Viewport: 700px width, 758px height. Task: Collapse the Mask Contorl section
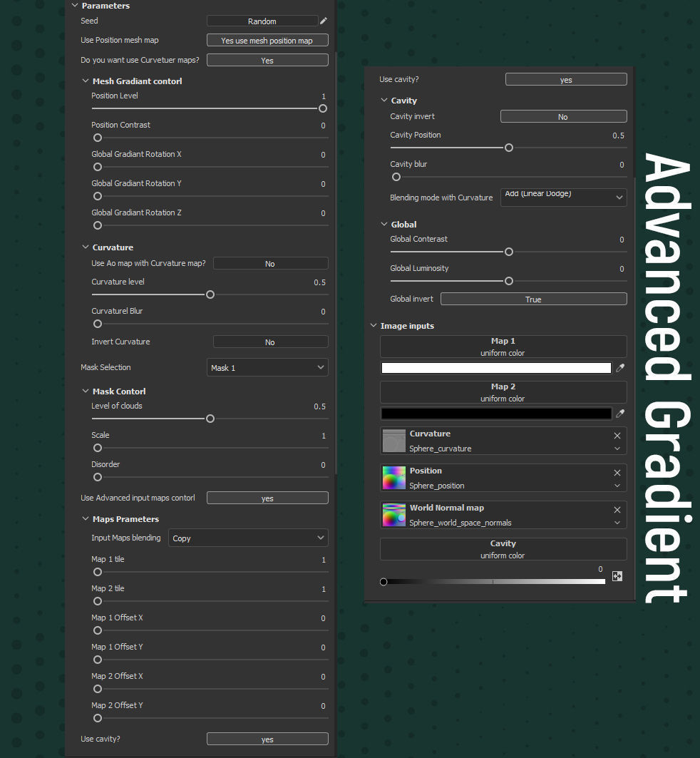point(86,391)
